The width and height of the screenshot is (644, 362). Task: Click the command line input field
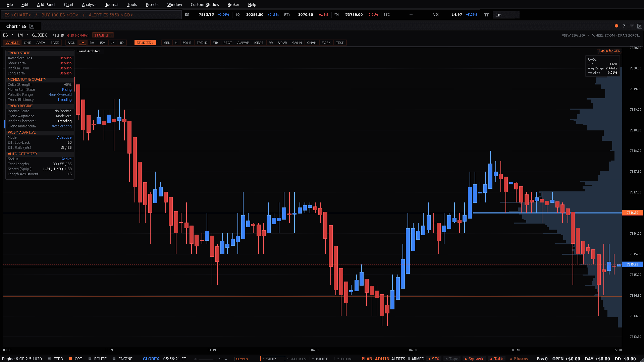[91, 15]
